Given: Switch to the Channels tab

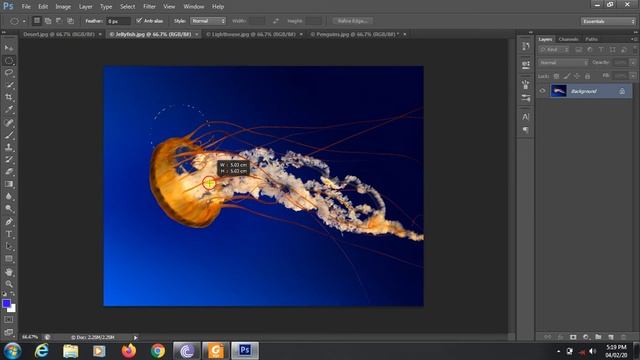Looking at the screenshot, I should (x=568, y=39).
